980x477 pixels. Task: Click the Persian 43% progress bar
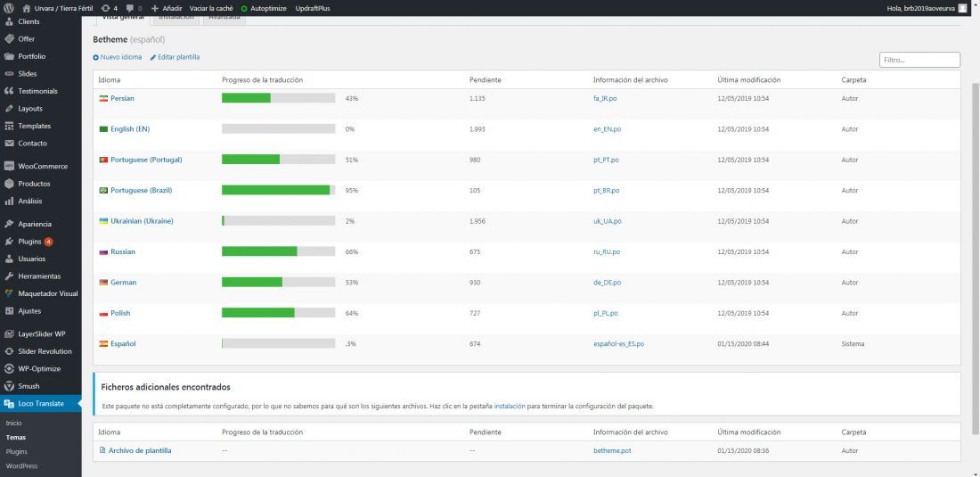(278, 98)
